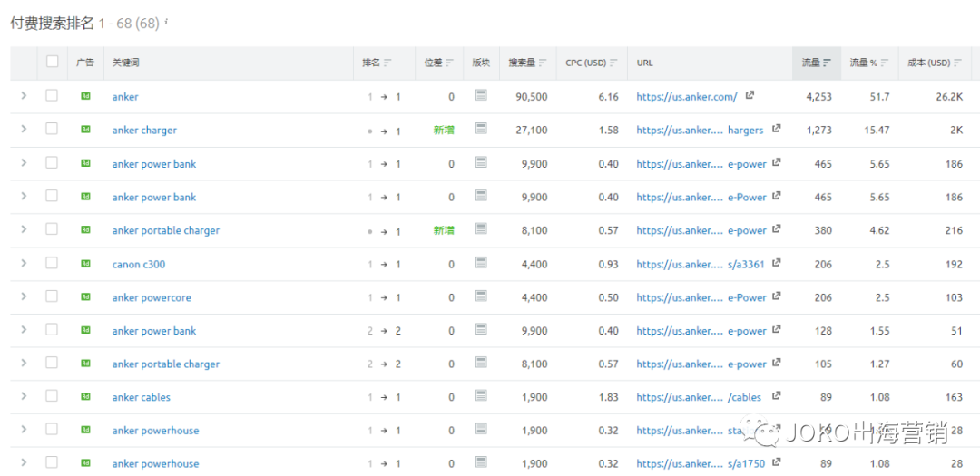Tick the checkbox for the anker powercore row
The width and height of the screenshot is (980, 476).
coord(52,296)
